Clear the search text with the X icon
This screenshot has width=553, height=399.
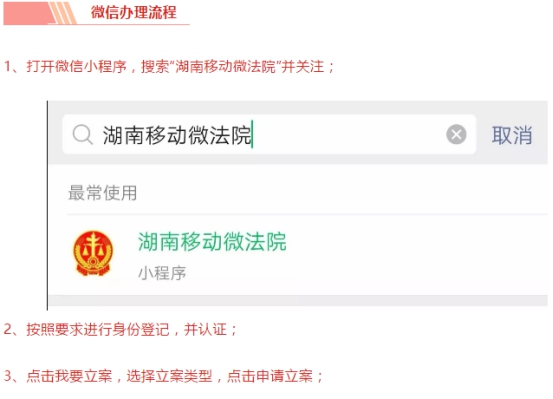(x=456, y=134)
